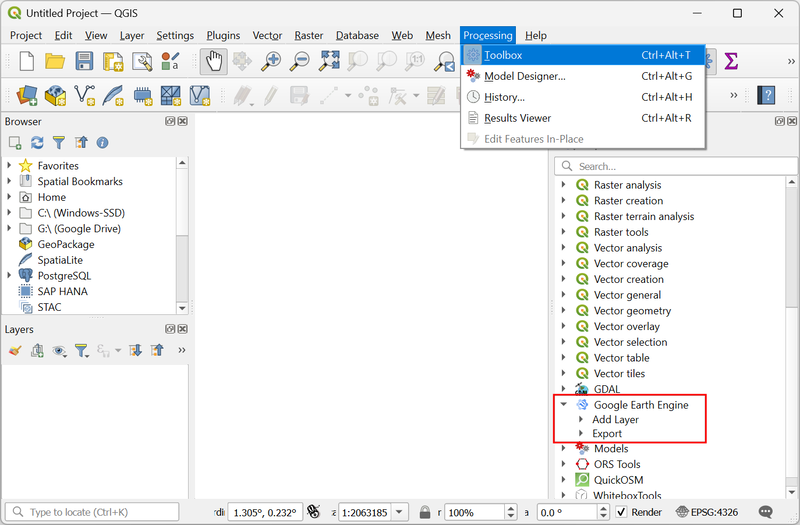This screenshot has height=525, width=800.
Task: Click the New GeoPackage Layer icon
Action: pos(55,95)
